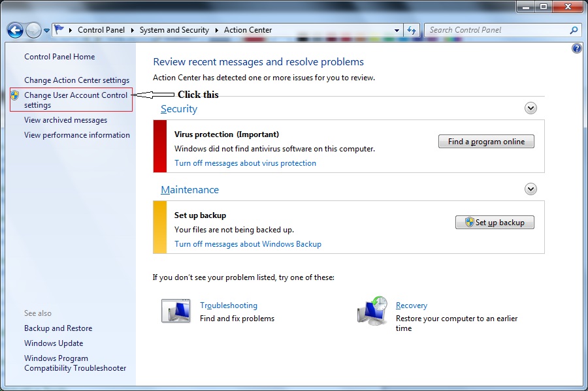
Task: Open Change Action Center settings
Action: [x=77, y=80]
